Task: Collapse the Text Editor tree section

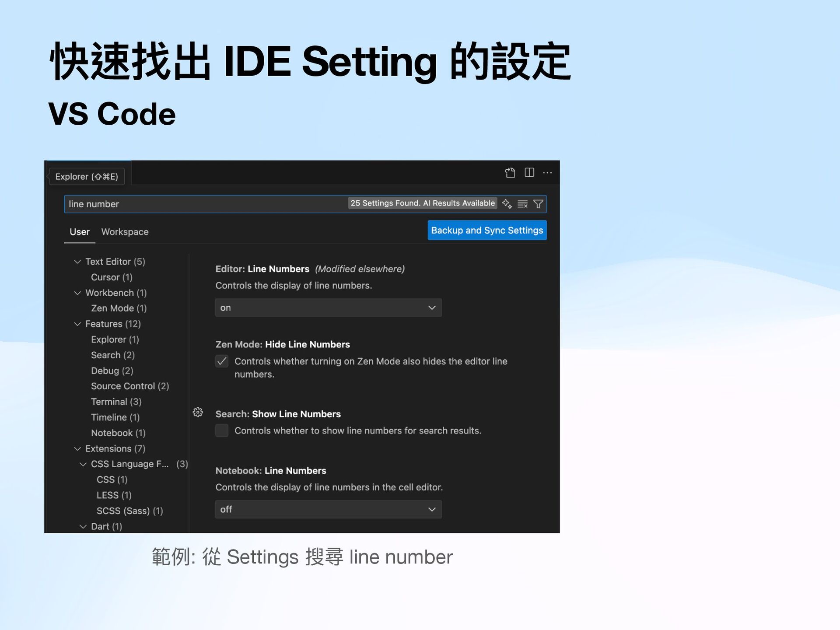Action: 77,262
